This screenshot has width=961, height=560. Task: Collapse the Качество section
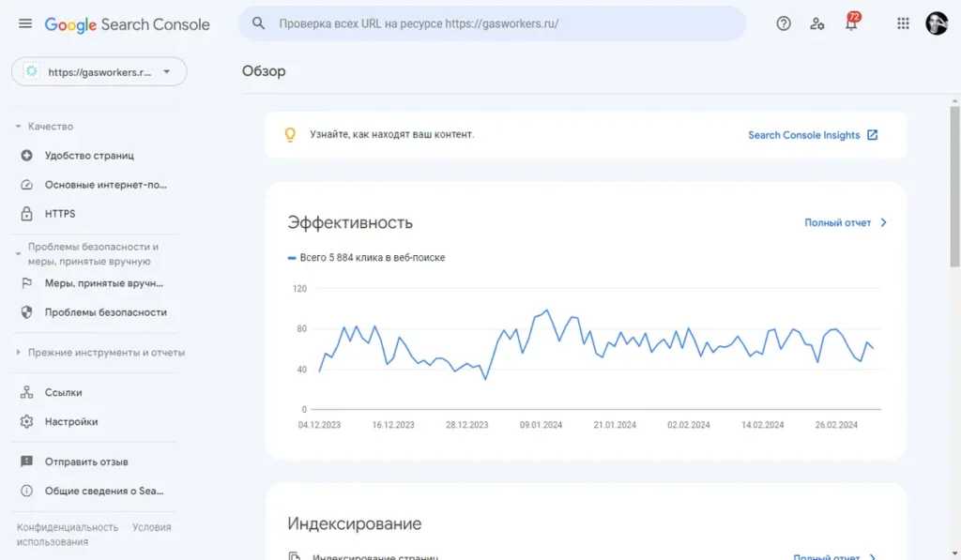click(x=18, y=127)
